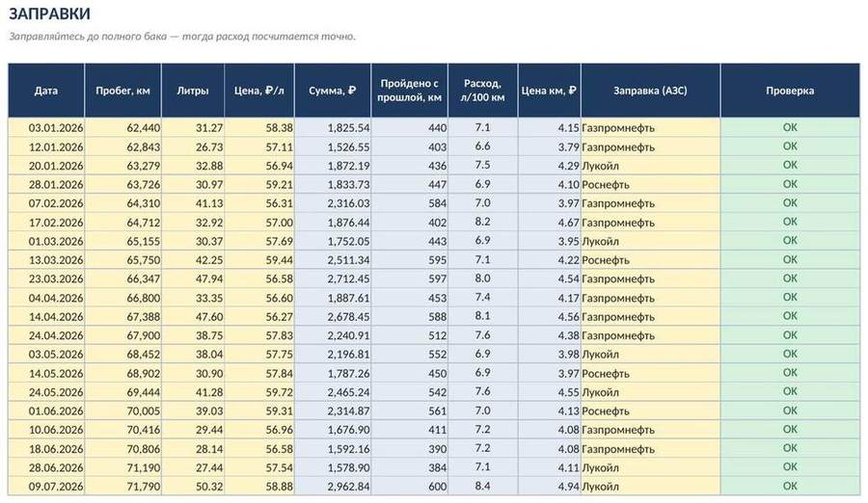Select date cell 28.01.2026
Viewport: 868px width, 503px height.
pyautogui.click(x=46, y=184)
